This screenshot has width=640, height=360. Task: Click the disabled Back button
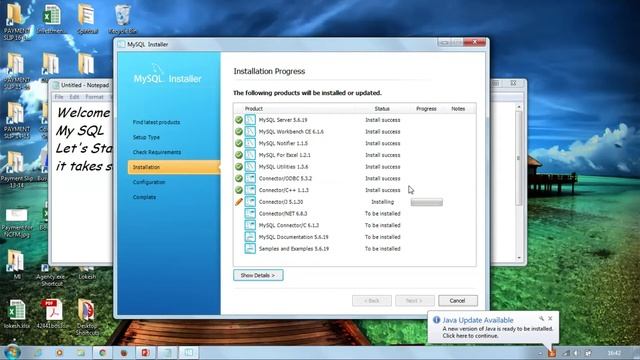372,301
